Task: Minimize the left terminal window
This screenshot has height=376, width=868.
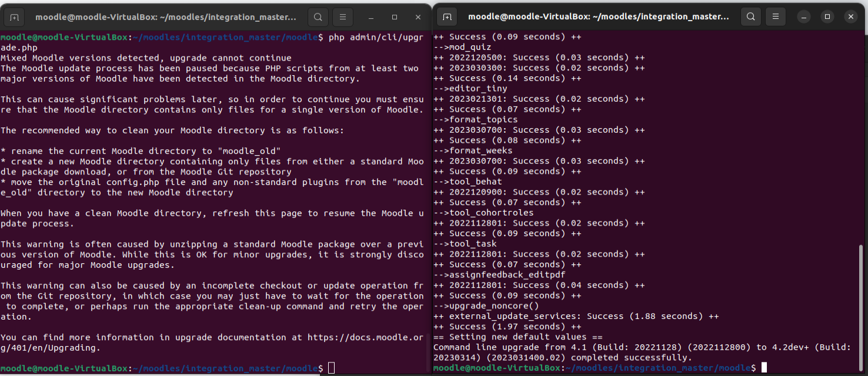Action: point(370,16)
